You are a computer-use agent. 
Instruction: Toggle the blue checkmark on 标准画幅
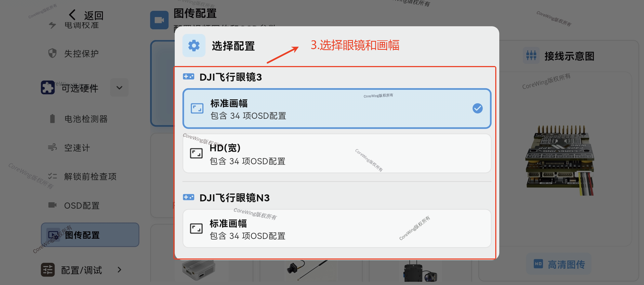tap(477, 109)
